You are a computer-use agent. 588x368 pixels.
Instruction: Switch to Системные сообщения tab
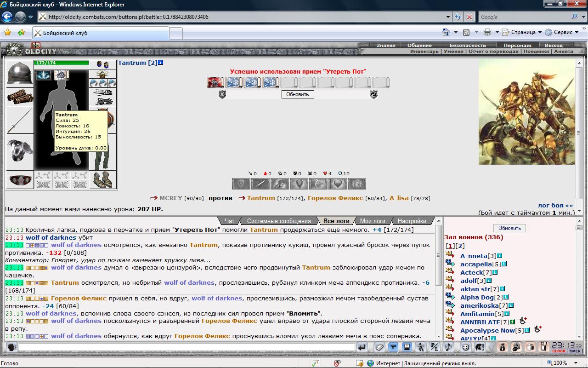(279, 221)
